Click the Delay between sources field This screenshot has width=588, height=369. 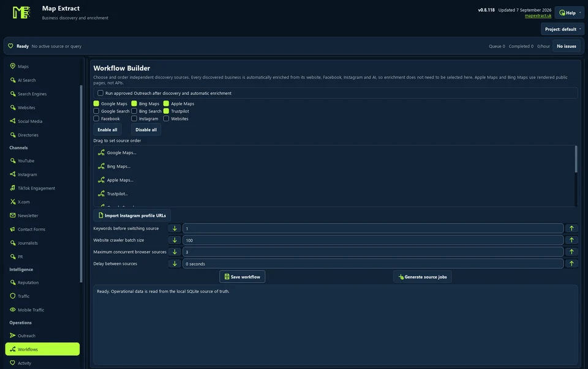point(373,264)
